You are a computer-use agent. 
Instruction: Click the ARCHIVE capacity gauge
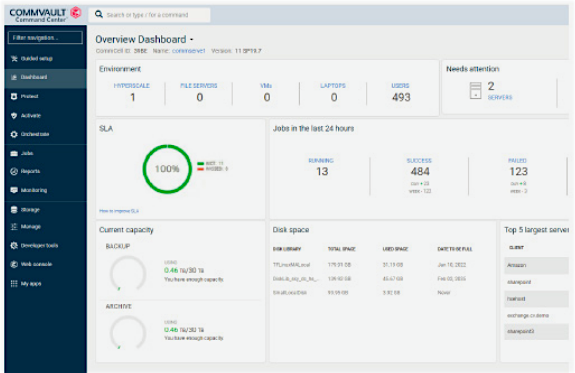point(128,332)
